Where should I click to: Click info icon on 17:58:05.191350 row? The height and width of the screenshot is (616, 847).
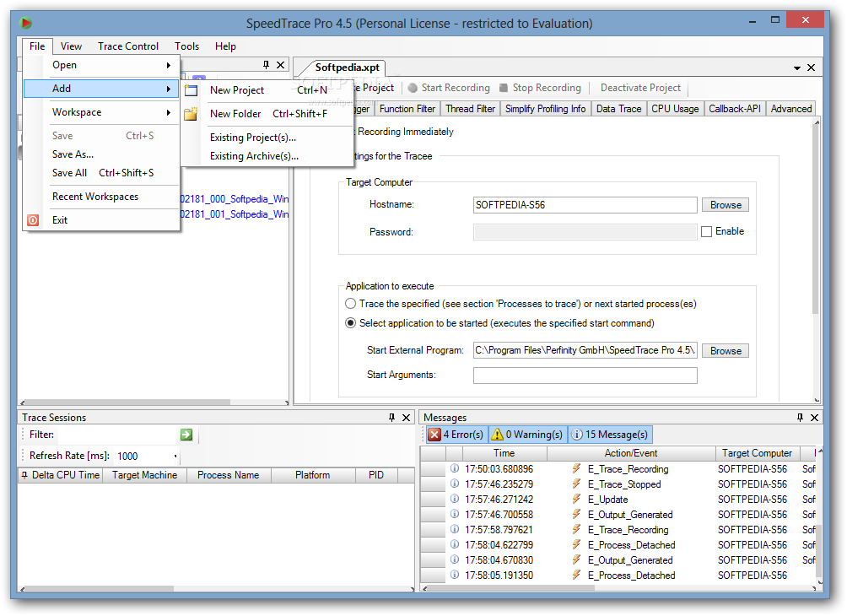455,575
